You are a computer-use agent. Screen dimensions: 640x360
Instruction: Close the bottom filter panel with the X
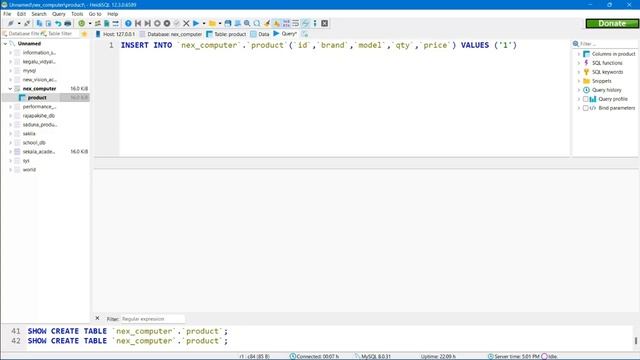[x=97, y=318]
